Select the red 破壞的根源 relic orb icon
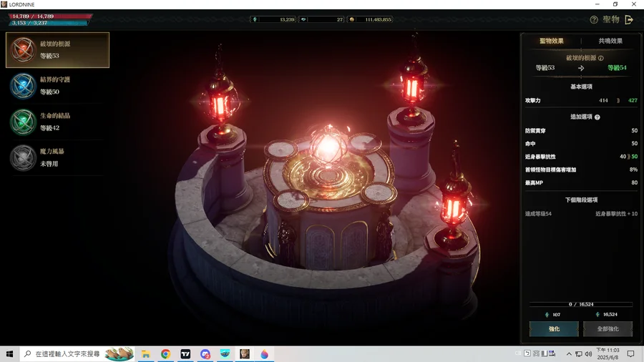This screenshot has width=644, height=362. [x=23, y=49]
